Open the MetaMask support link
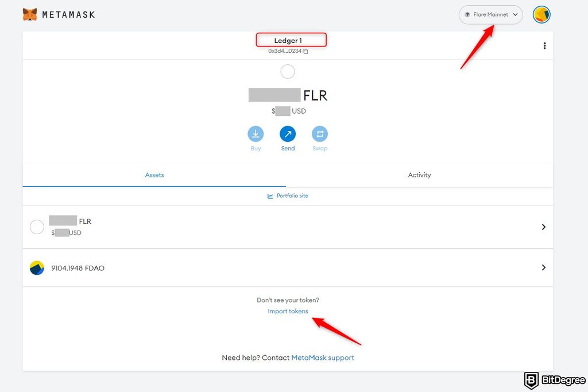The width and height of the screenshot is (588, 392). click(323, 358)
